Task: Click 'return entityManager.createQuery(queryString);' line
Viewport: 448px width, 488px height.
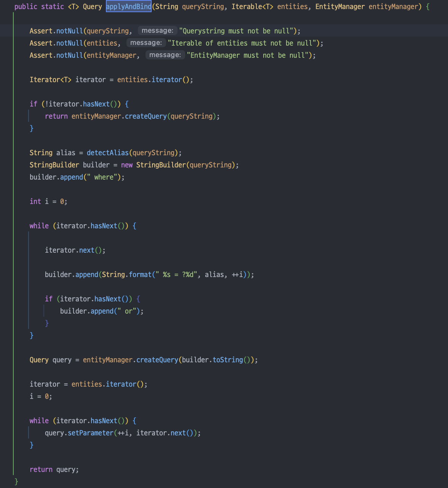Action: [x=132, y=116]
